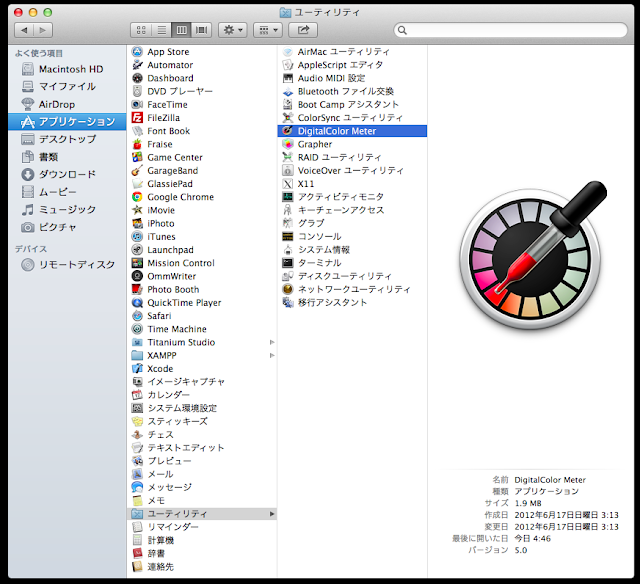
Task: Open the gear action menu
Action: pos(233,30)
